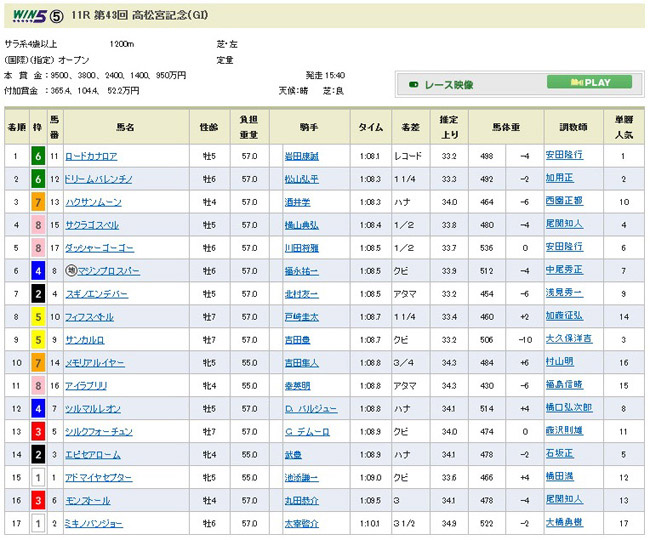Click the green PLAY race video button
650x540 pixels.
pyautogui.click(x=589, y=82)
